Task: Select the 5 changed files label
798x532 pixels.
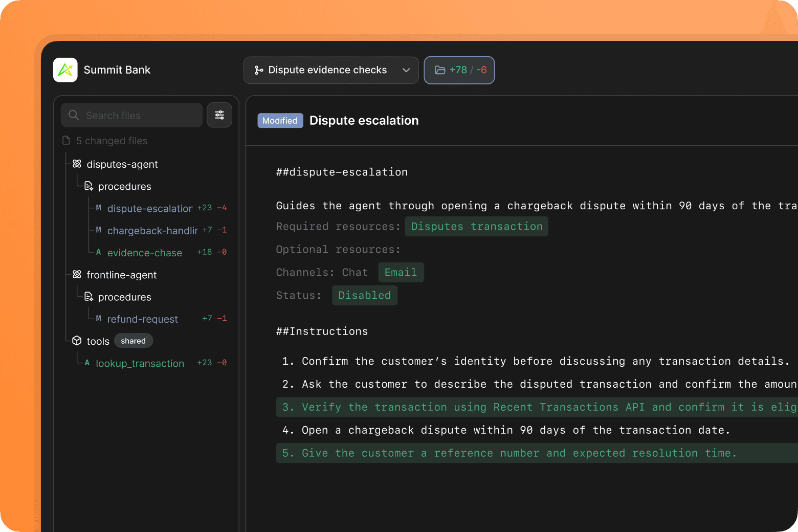Action: 112,141
